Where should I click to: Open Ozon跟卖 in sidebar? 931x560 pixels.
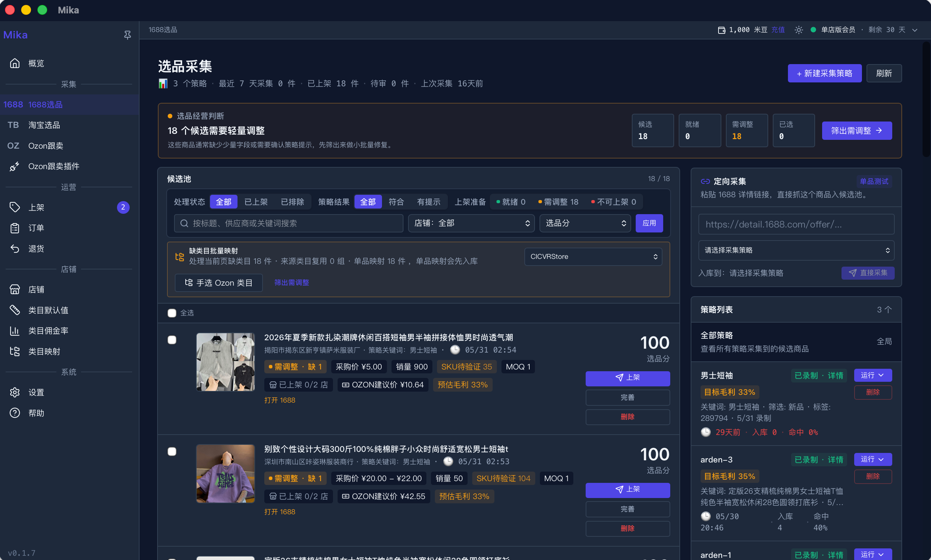pos(69,146)
